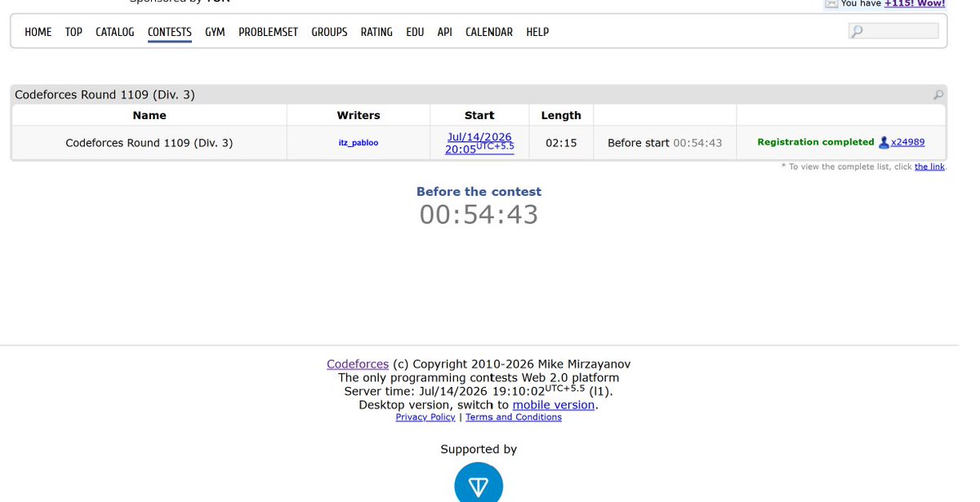Open the GYM menu item
The height and width of the screenshot is (502, 980).
coord(215,32)
